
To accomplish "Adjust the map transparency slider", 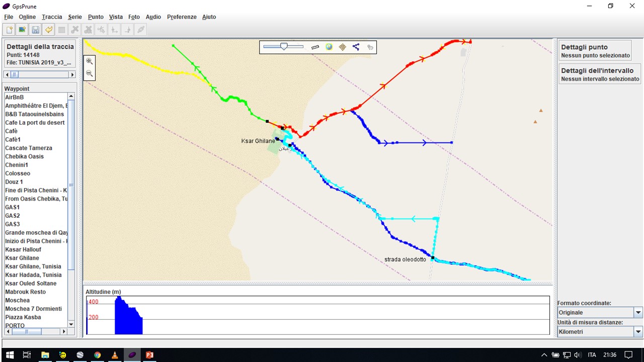I will point(283,46).
